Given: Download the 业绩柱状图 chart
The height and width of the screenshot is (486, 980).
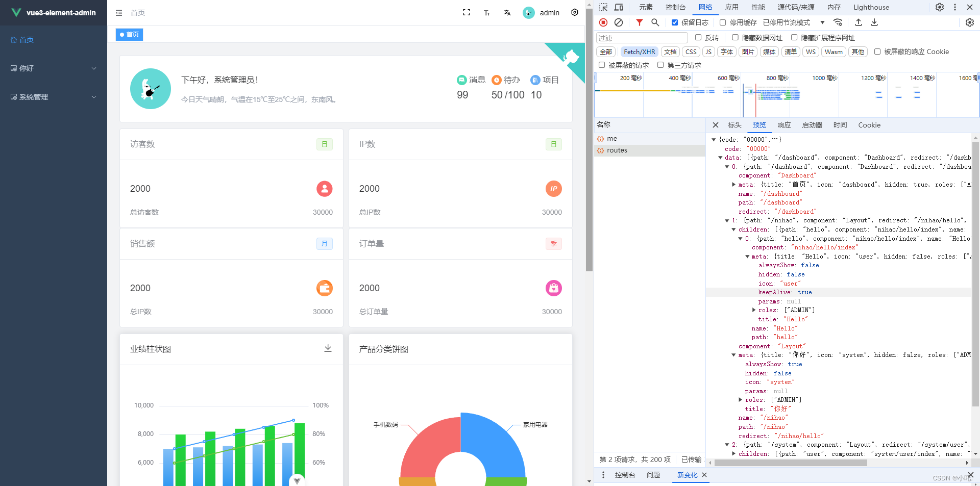Looking at the screenshot, I should pyautogui.click(x=328, y=348).
